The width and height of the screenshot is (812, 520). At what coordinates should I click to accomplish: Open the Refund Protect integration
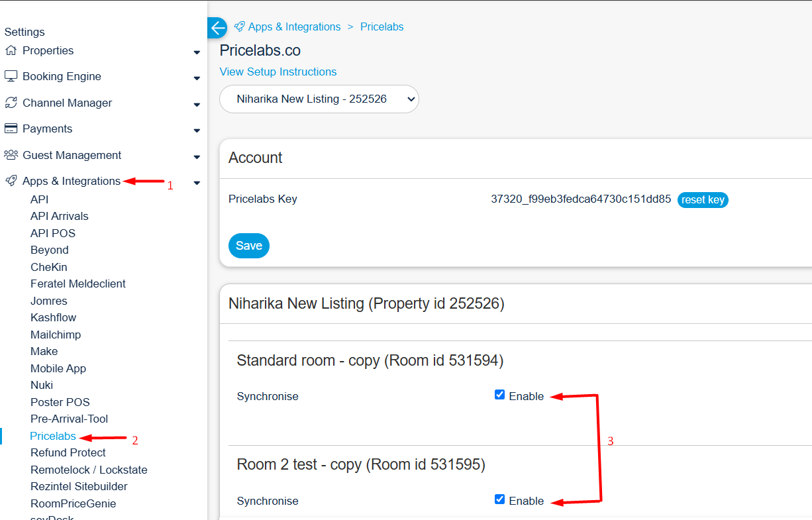click(68, 452)
